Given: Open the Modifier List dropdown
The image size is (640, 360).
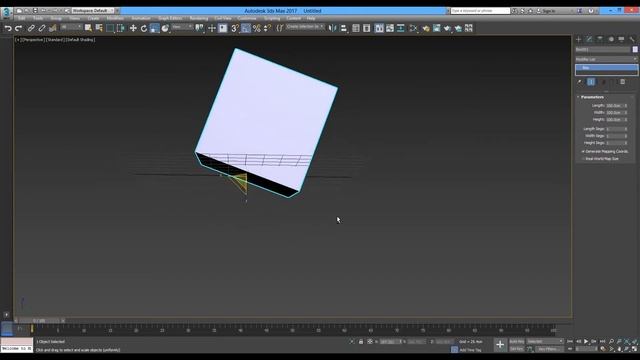Looking at the screenshot, I should [607, 60].
